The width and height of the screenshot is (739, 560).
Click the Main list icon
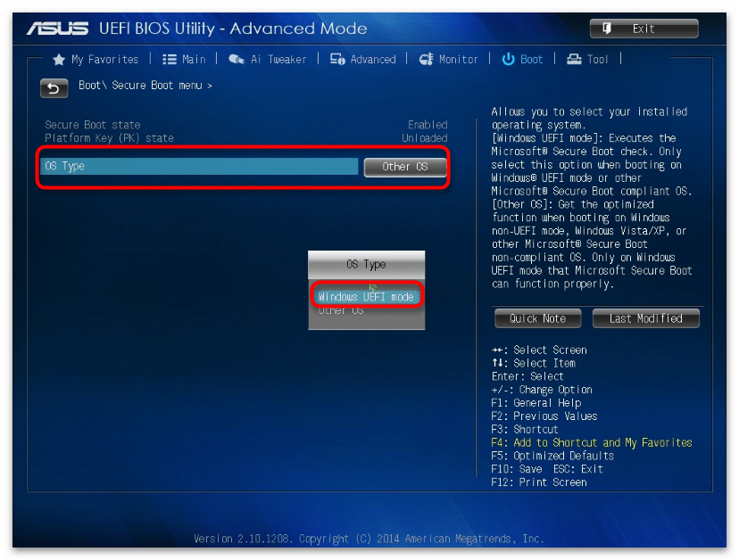click(170, 60)
